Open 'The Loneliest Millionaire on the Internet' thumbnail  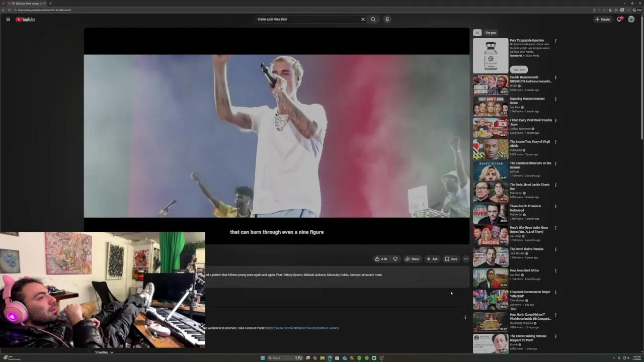pyautogui.click(x=491, y=170)
